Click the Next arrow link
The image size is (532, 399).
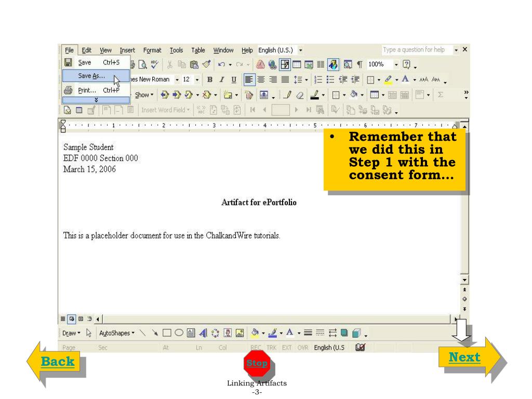click(x=464, y=357)
